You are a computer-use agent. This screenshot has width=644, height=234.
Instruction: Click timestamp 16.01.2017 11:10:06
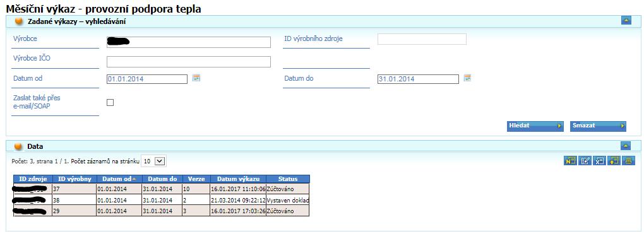point(238,189)
